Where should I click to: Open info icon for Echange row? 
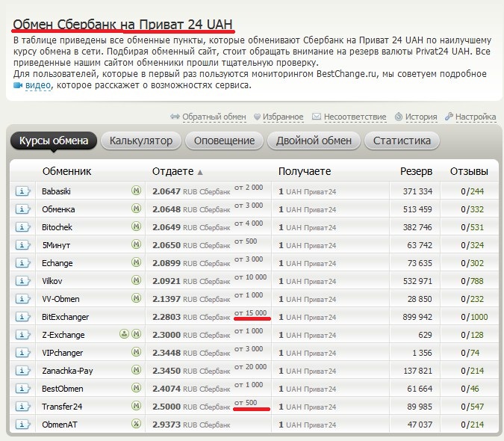(x=22, y=263)
